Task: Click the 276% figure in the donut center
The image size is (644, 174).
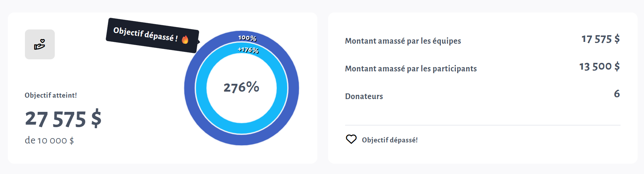Action: pos(241,87)
